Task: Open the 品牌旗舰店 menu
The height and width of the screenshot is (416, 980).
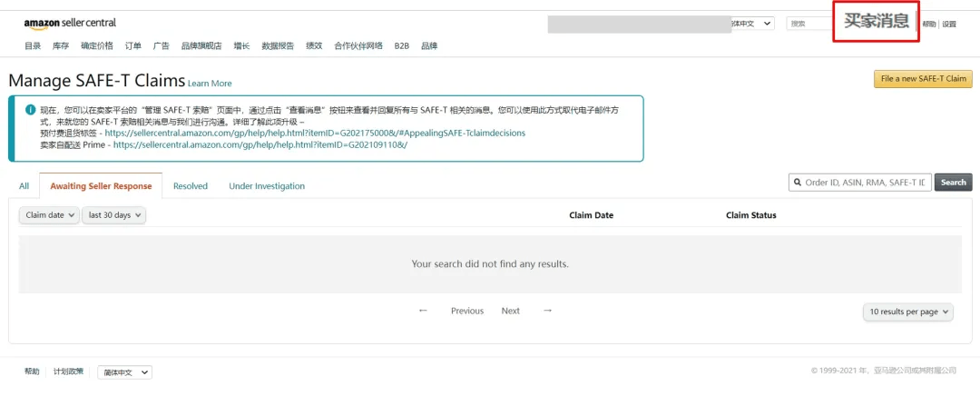Action: 201,45
